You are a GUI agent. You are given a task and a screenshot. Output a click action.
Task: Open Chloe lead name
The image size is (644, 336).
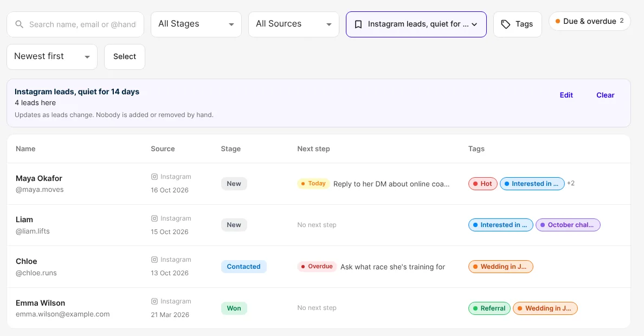click(x=26, y=261)
